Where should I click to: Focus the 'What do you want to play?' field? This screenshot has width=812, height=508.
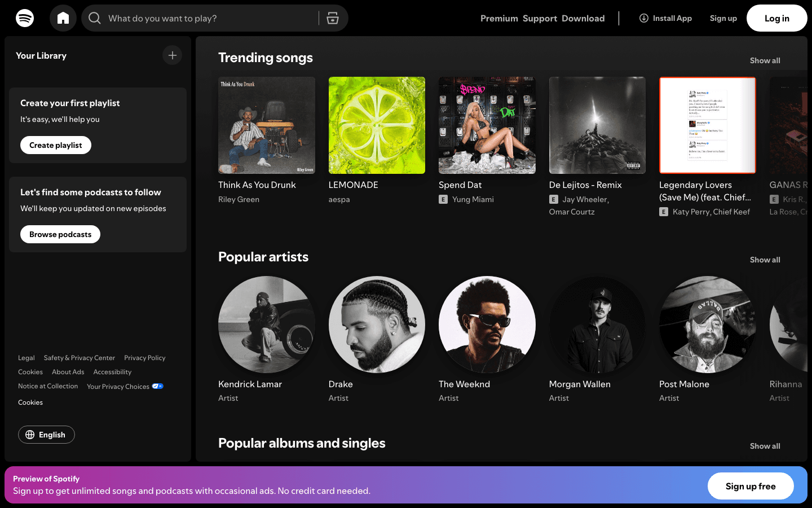click(x=214, y=18)
